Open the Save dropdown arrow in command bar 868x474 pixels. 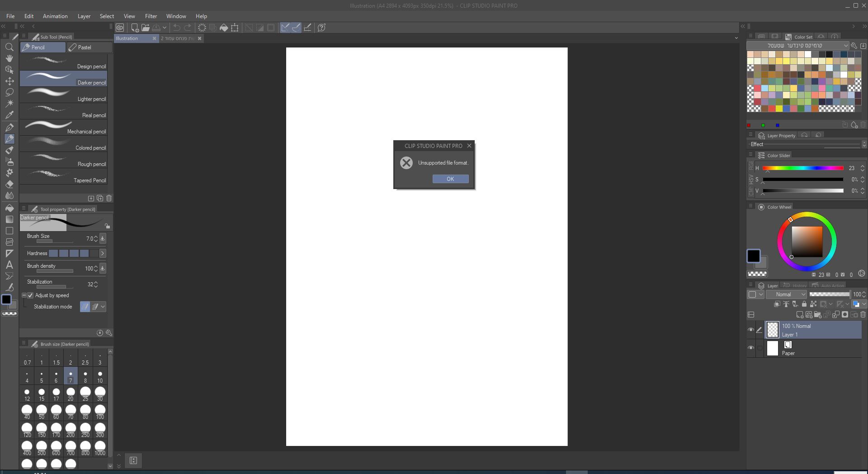point(165,28)
